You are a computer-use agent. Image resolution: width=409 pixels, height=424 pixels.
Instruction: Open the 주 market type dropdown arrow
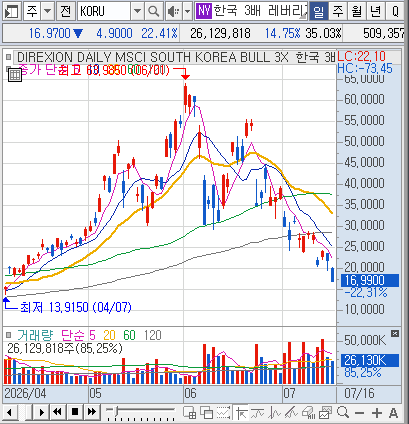(x=48, y=11)
